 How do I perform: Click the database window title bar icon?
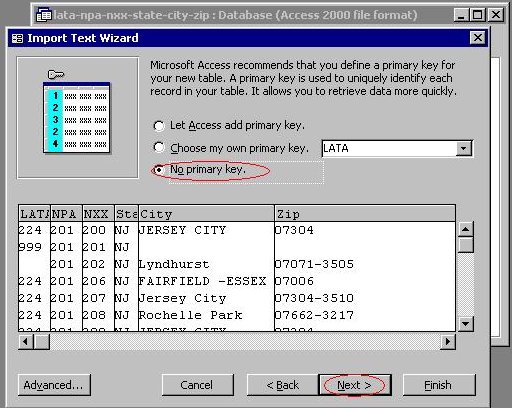coord(44,15)
